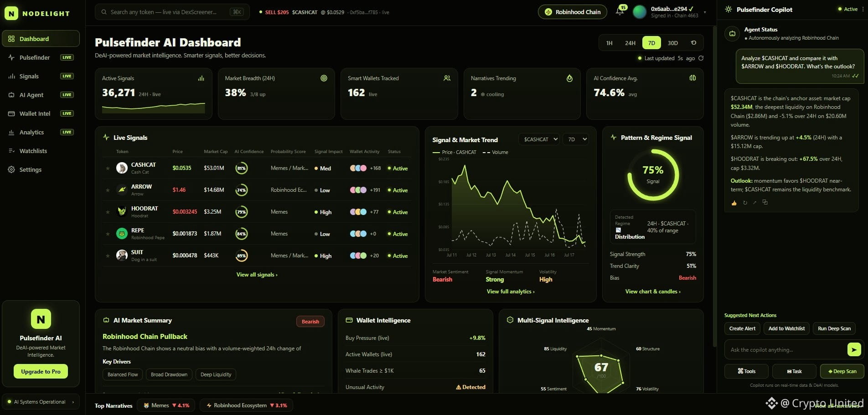Favorite SUIT with its star
The image size is (868, 415).
[108, 256]
